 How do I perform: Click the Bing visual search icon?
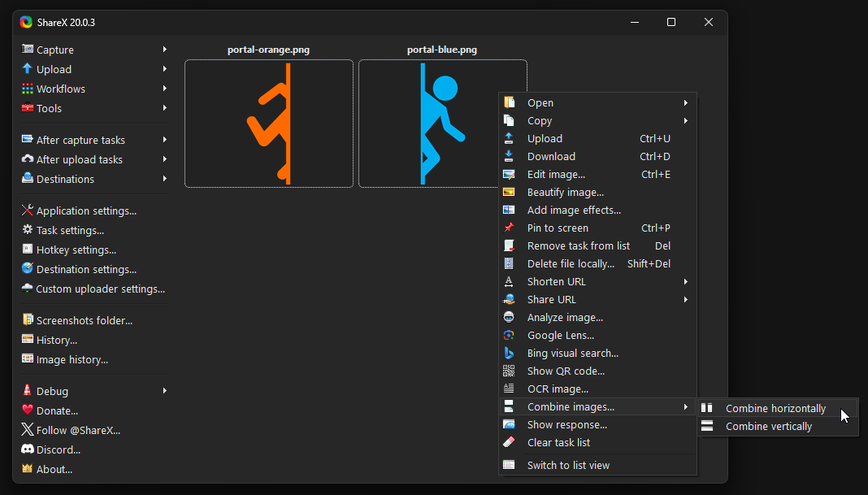coord(509,353)
